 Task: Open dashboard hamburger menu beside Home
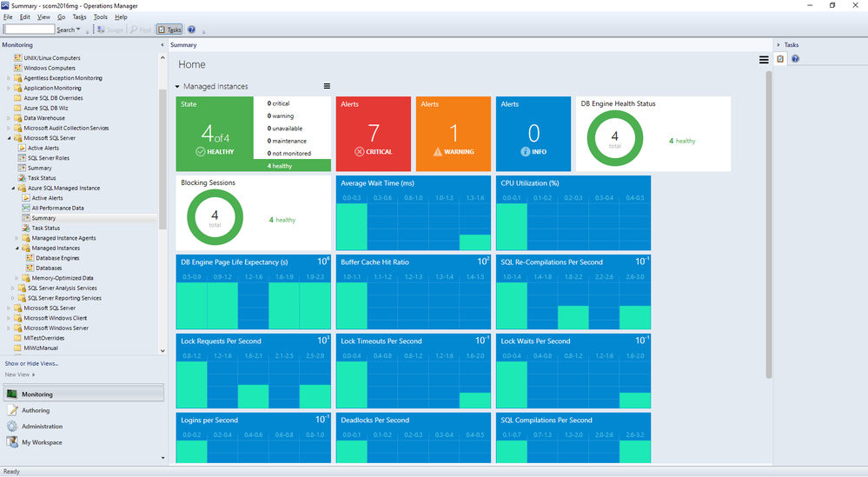point(764,60)
